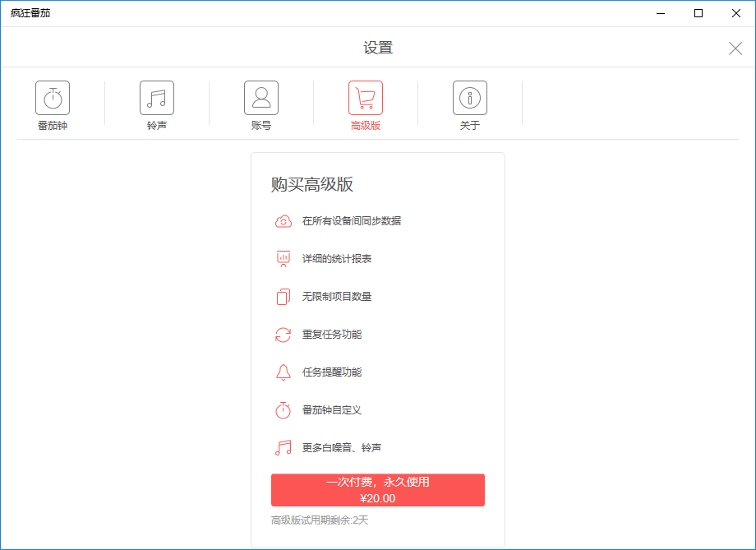Open the 番茄钟 timer settings icon

pyautogui.click(x=53, y=98)
